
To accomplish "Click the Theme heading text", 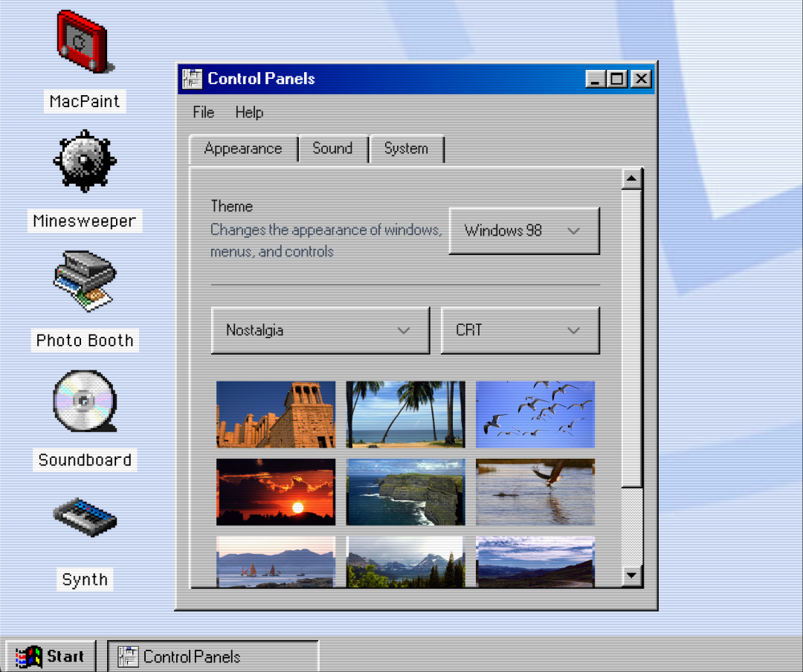I will pyautogui.click(x=232, y=207).
